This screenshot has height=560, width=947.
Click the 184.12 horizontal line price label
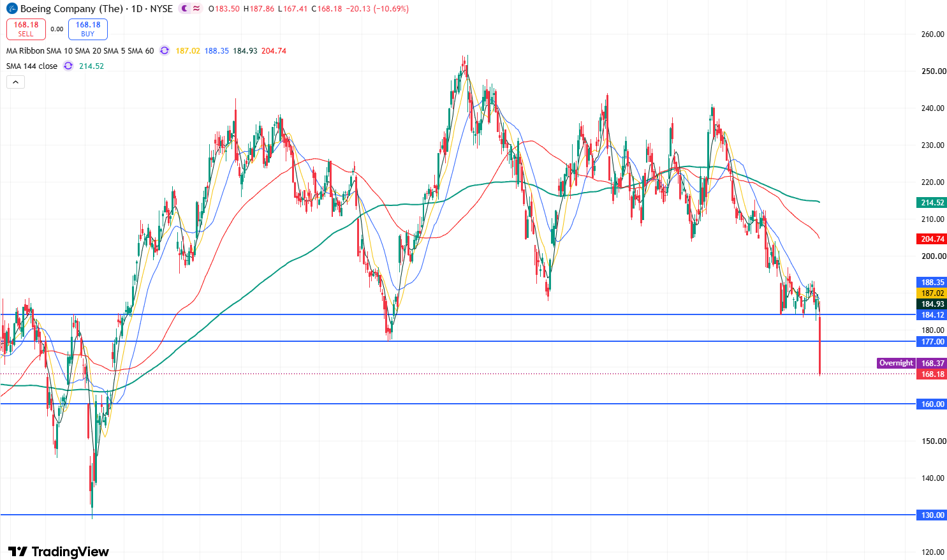(932, 315)
